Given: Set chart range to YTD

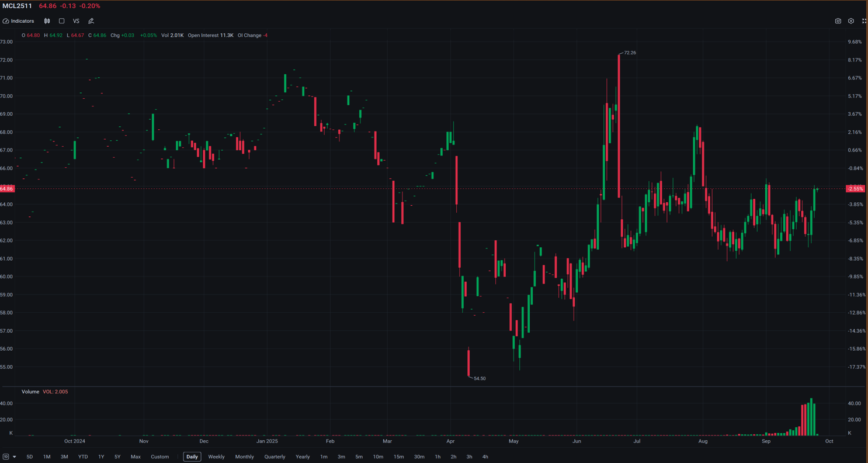Looking at the screenshot, I should coord(83,457).
